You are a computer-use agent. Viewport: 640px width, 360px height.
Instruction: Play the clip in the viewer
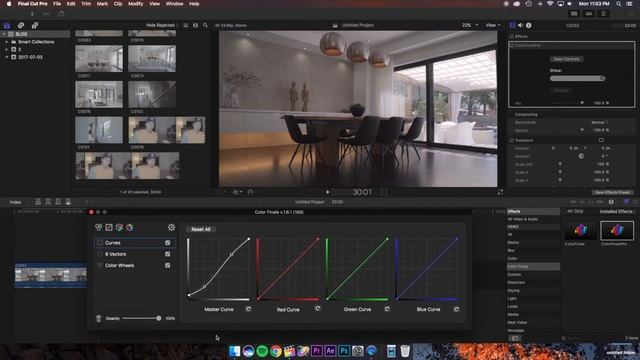coord(328,192)
